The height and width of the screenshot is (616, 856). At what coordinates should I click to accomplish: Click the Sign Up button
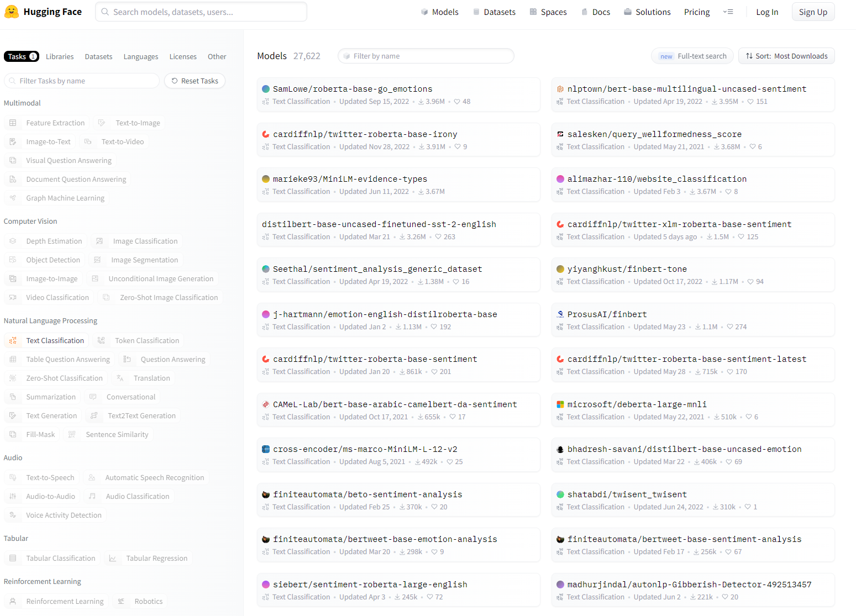coord(813,12)
